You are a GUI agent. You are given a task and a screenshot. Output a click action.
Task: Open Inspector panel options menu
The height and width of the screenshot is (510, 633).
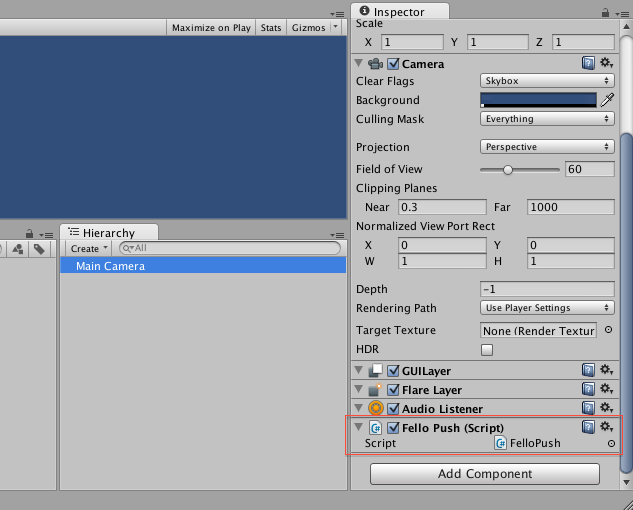point(622,14)
